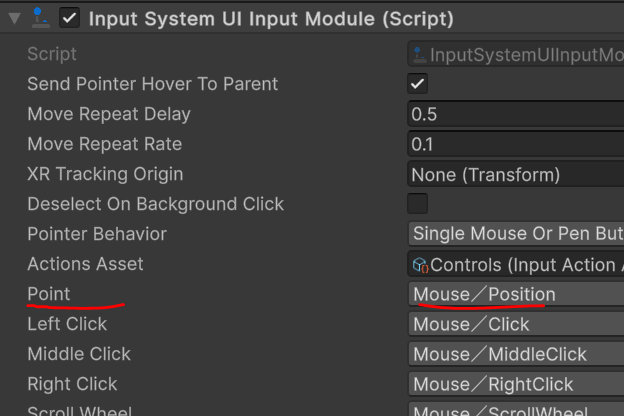Click the script component icon in header
The height and width of the screenshot is (416, 624).
[x=40, y=18]
